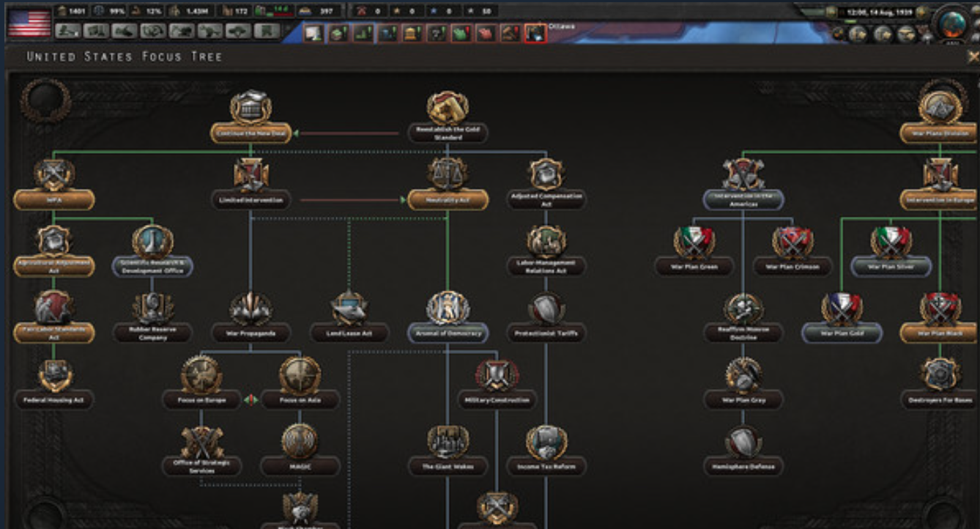This screenshot has width=980, height=529.
Task: Choose the Destroyers For Bases label
Action: click(x=940, y=400)
